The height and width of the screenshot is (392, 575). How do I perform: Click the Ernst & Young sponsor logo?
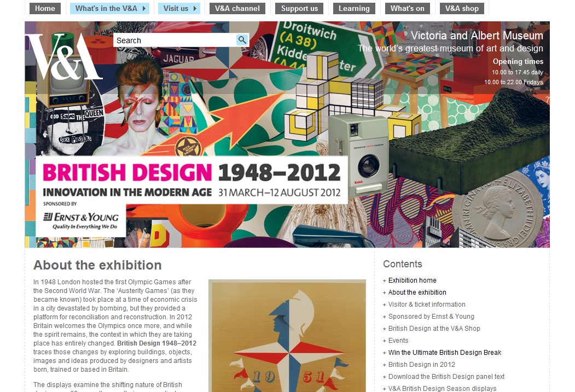coord(81,220)
